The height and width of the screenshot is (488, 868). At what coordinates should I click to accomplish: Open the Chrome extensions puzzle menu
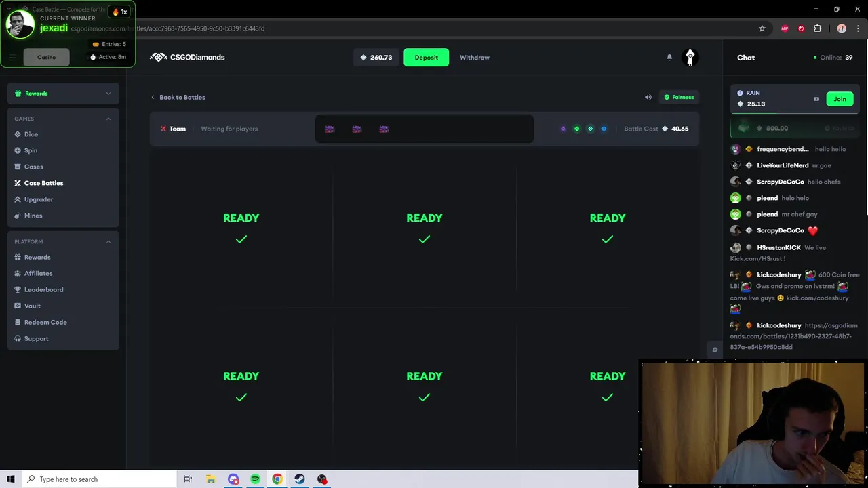(x=817, y=28)
